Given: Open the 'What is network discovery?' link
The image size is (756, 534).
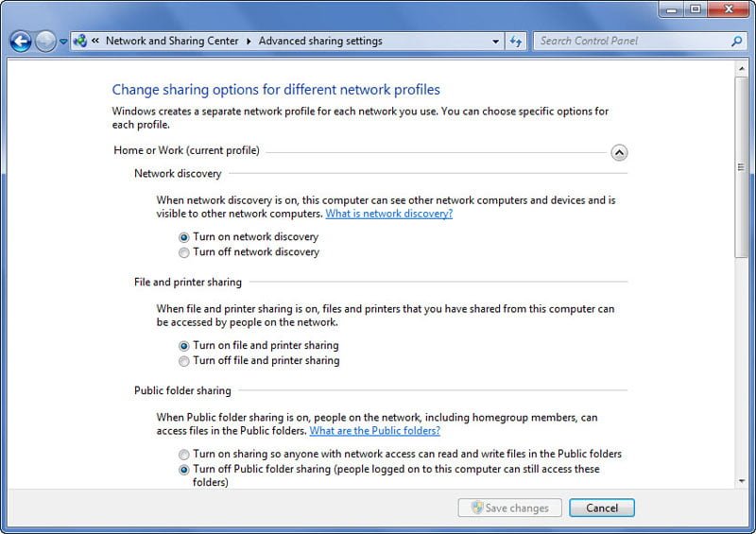Looking at the screenshot, I should click(x=388, y=214).
